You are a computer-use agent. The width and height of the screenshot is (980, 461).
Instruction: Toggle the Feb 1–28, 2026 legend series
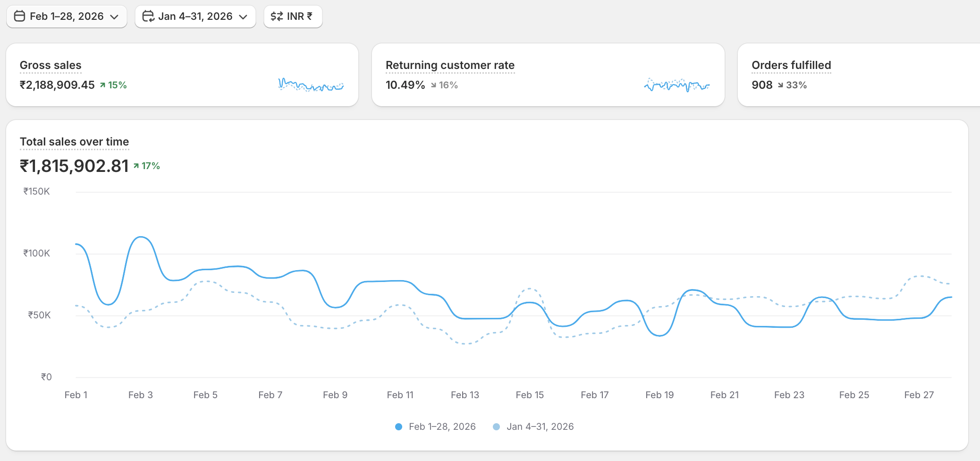(442, 427)
